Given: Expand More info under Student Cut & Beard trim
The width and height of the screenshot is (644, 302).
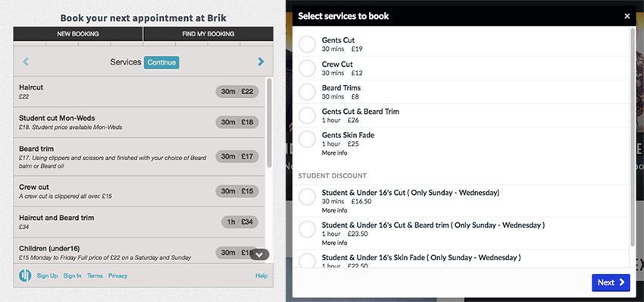Looking at the screenshot, I should [334, 243].
